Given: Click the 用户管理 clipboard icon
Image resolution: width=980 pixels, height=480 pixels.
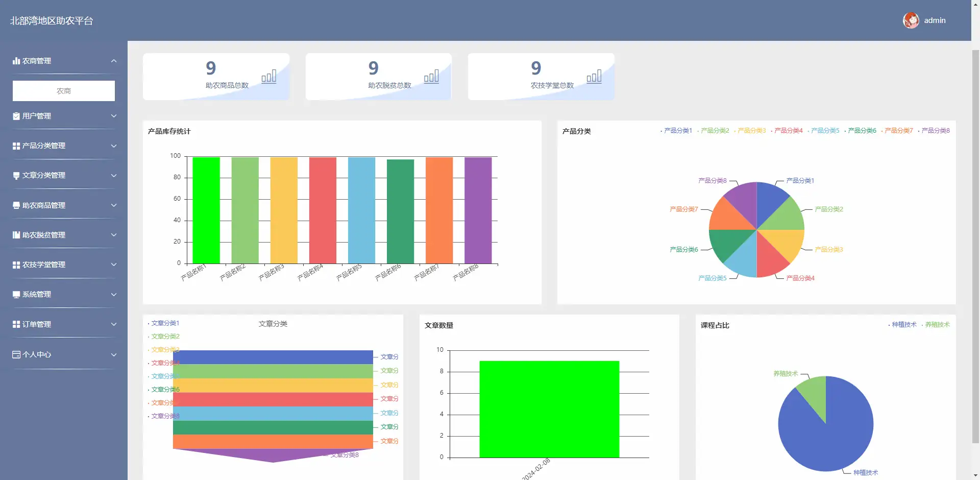Looking at the screenshot, I should (x=16, y=116).
